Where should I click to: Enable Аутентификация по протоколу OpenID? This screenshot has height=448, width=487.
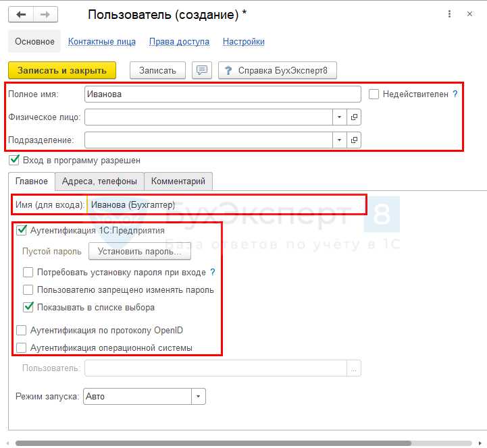pyautogui.click(x=21, y=330)
